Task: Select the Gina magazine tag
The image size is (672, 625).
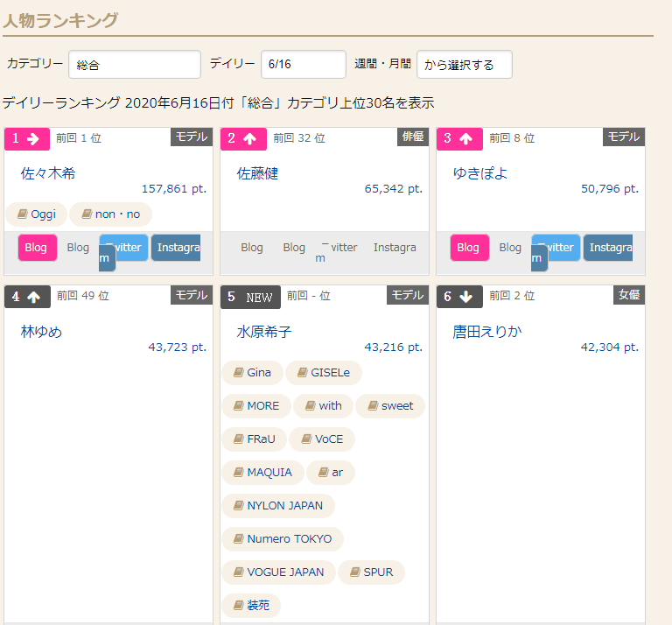Action: tap(252, 373)
